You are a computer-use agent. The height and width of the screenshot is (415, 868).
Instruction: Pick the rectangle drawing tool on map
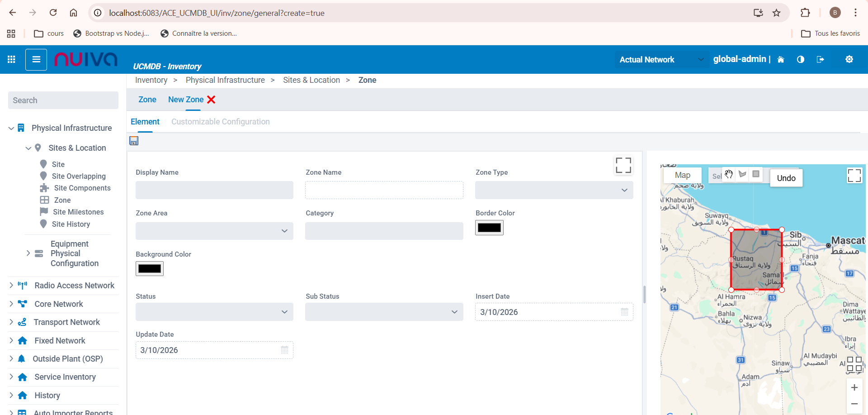tap(756, 174)
